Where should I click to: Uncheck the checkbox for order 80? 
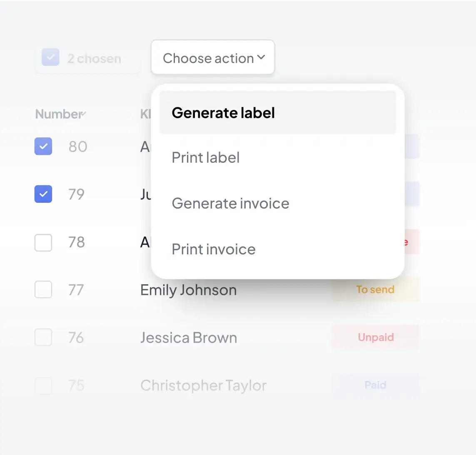click(x=43, y=147)
